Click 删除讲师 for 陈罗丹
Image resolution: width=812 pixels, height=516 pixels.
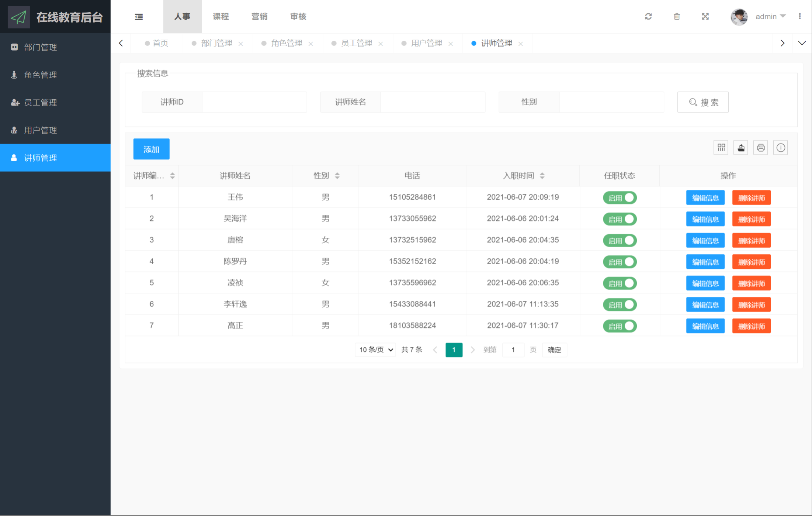pyautogui.click(x=751, y=262)
